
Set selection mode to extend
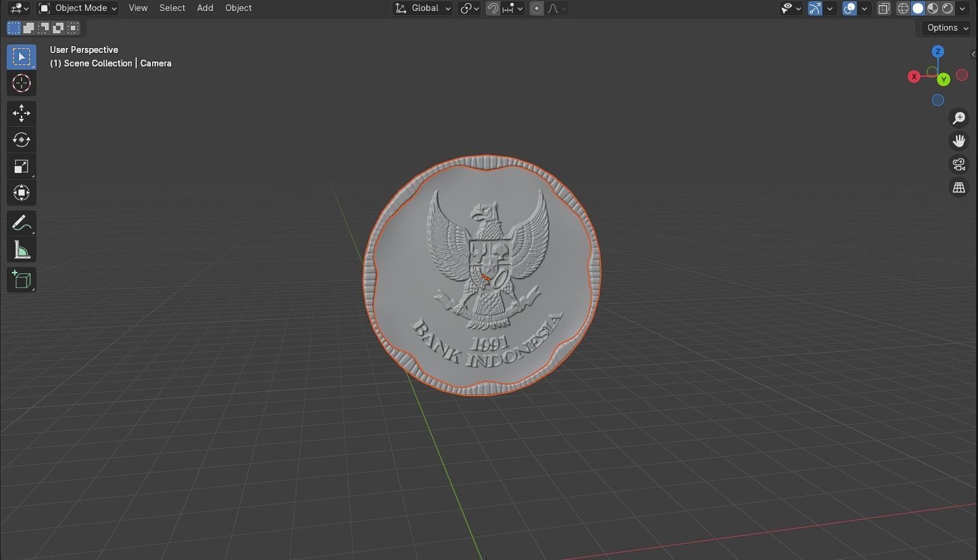click(28, 28)
